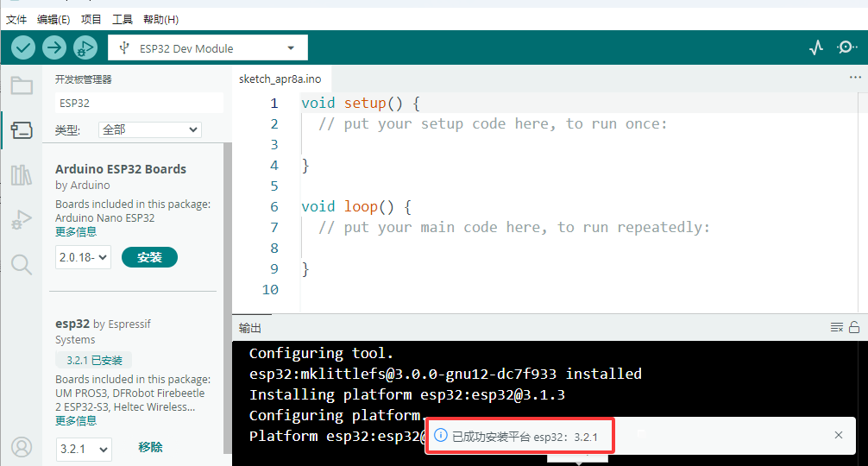Click the boards list vertical scrollbar

(x=227, y=299)
